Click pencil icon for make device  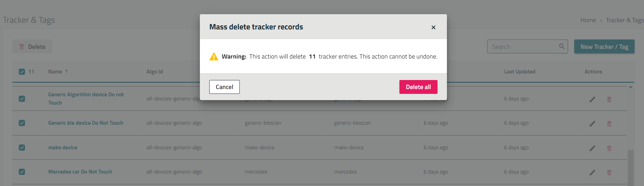point(592,148)
